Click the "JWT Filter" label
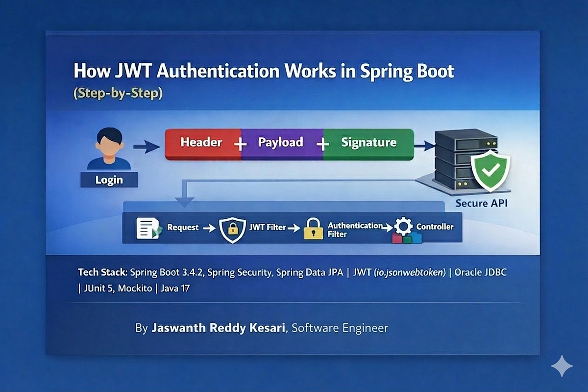 click(268, 227)
